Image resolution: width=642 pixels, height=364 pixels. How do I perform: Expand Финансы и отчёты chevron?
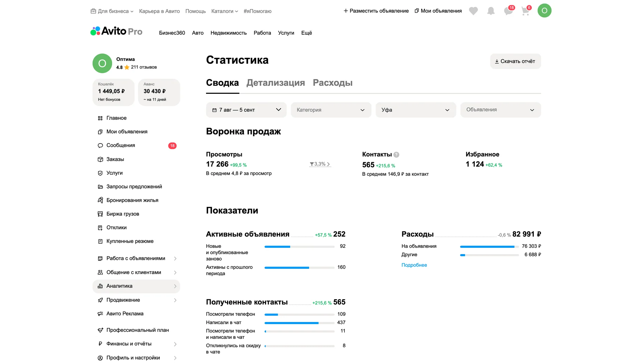(175, 344)
